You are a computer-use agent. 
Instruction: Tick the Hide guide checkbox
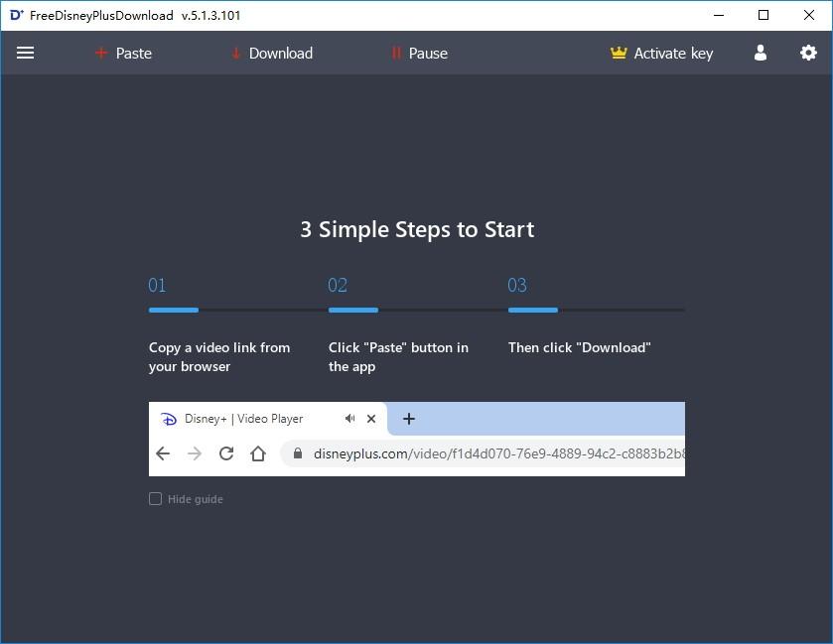point(155,498)
